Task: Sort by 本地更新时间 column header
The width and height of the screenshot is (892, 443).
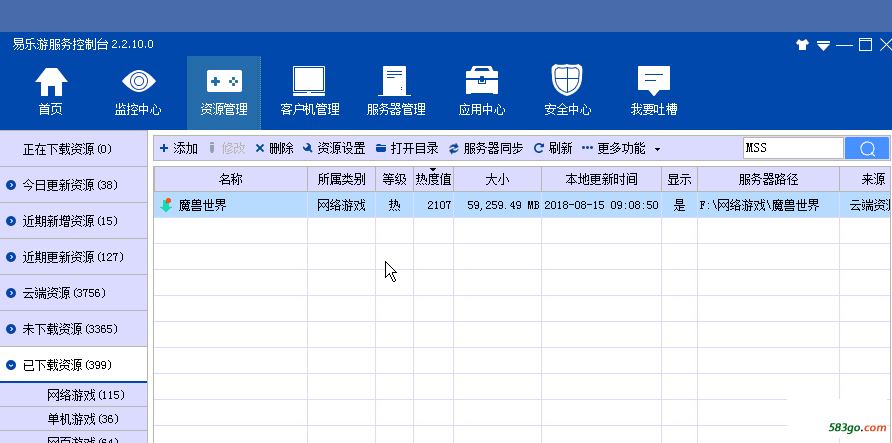Action: (x=601, y=180)
